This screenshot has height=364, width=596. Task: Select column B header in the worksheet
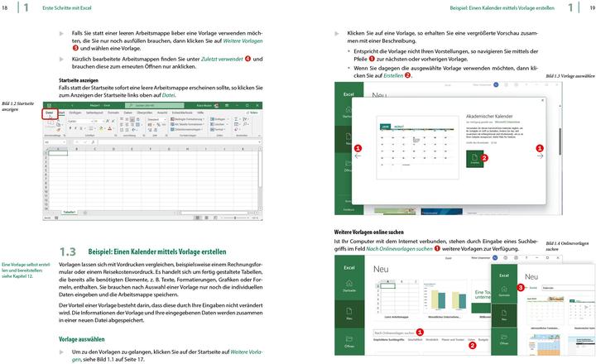[x=77, y=149]
